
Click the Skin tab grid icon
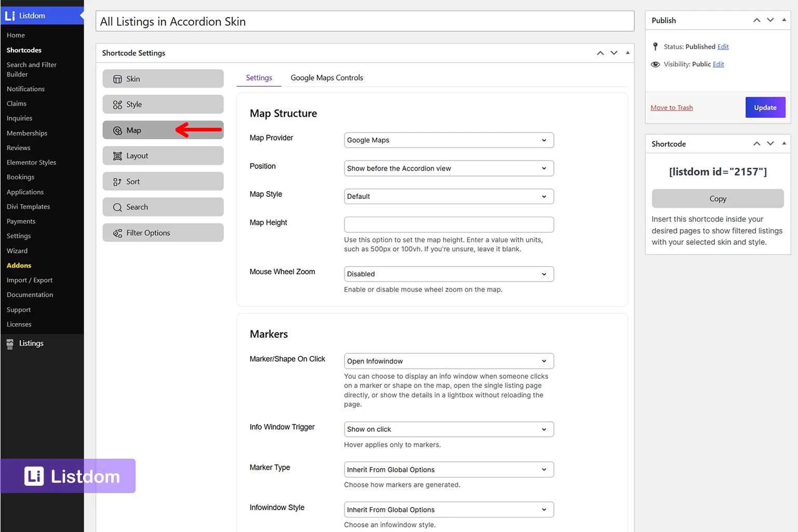coord(117,79)
